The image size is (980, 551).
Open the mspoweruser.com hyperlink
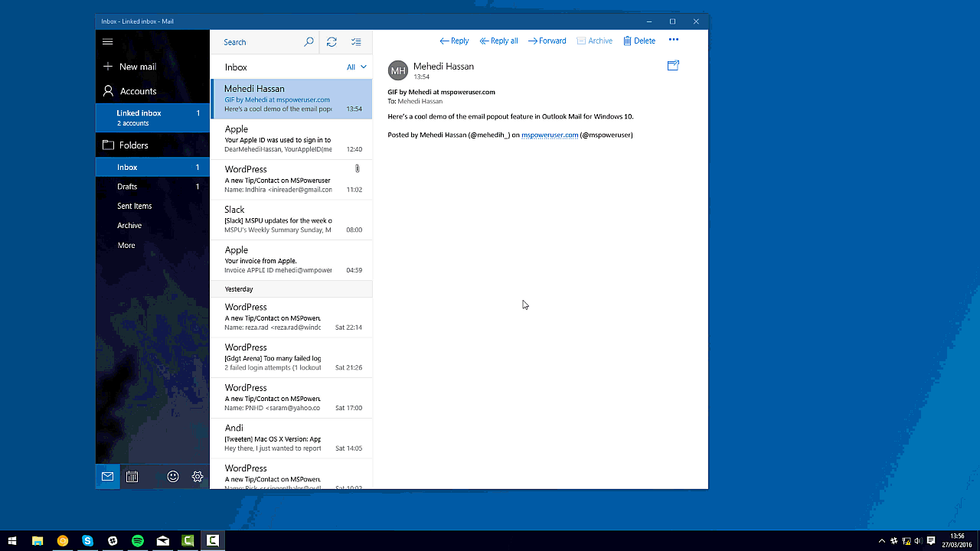click(550, 135)
